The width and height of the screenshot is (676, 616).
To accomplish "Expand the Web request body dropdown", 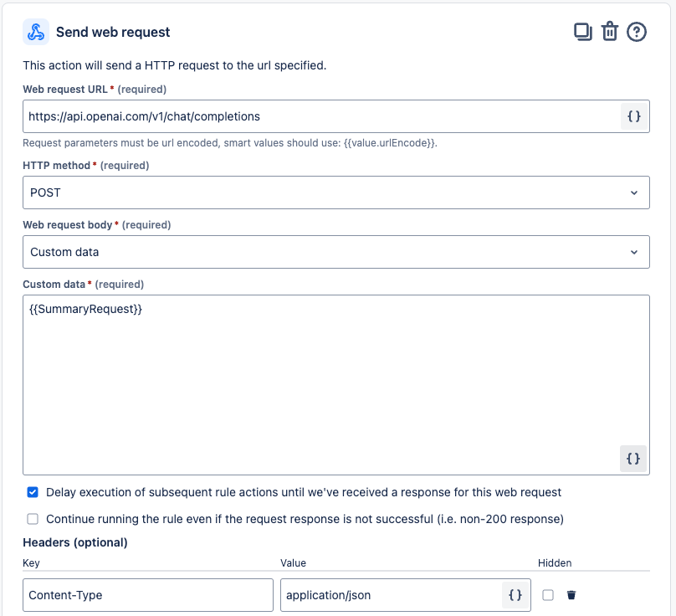I will 336,252.
